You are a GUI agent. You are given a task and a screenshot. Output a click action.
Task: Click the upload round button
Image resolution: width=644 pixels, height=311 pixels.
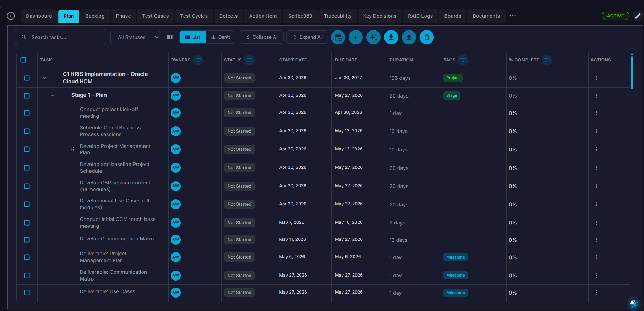click(x=409, y=37)
